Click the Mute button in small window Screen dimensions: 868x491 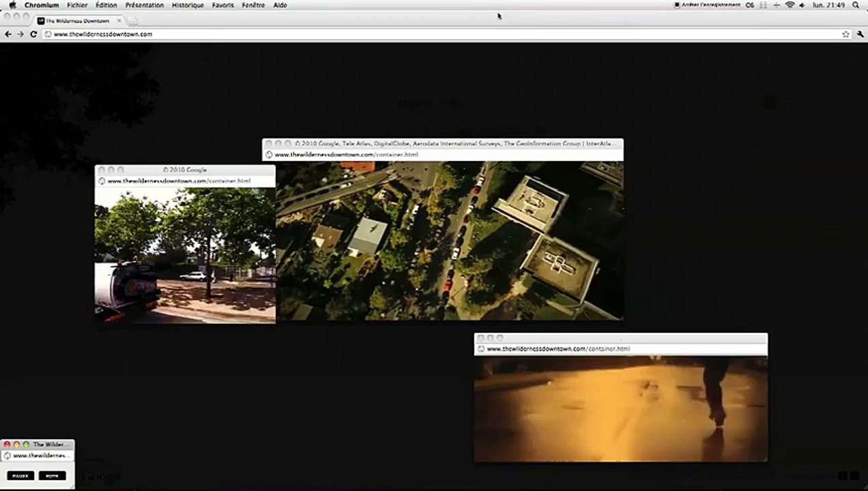pos(53,476)
